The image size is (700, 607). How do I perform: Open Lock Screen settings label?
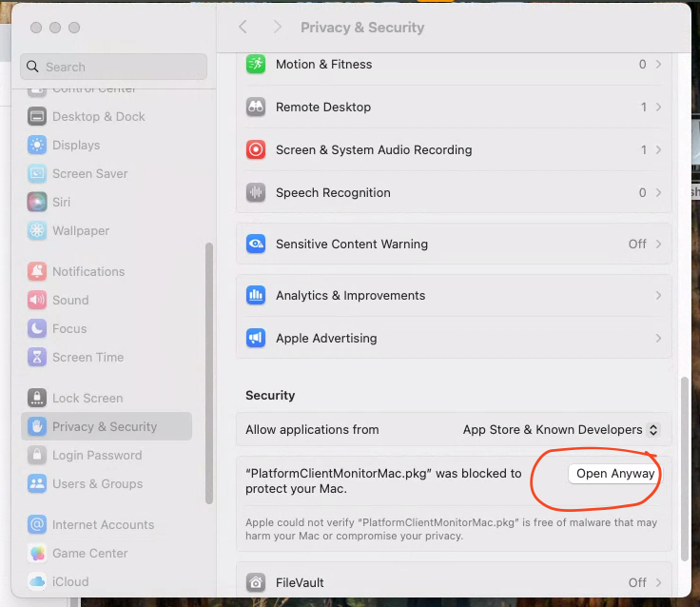87,398
